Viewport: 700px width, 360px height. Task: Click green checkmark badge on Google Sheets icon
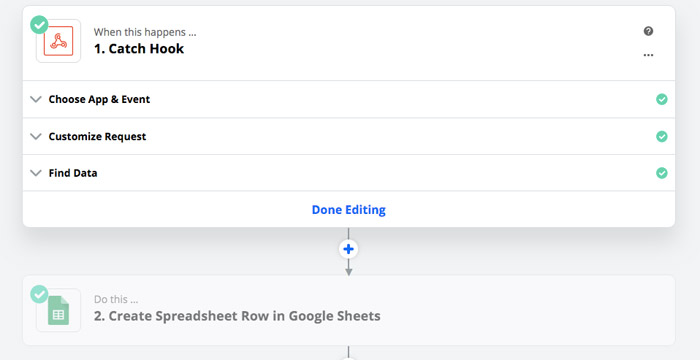[x=39, y=294]
